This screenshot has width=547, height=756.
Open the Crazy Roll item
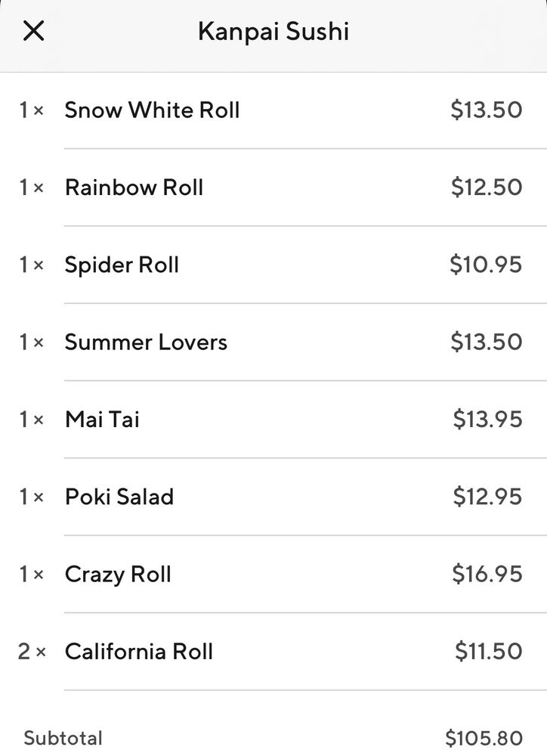pos(118,575)
